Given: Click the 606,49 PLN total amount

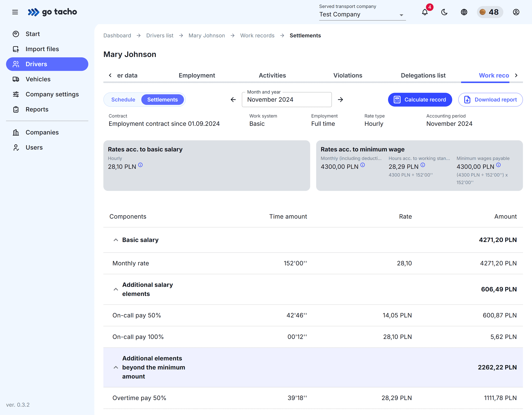Looking at the screenshot, I should coord(499,289).
